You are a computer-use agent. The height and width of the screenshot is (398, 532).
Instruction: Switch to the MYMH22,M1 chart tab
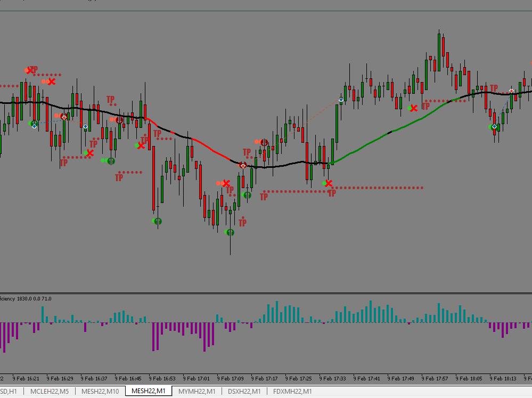point(197,391)
